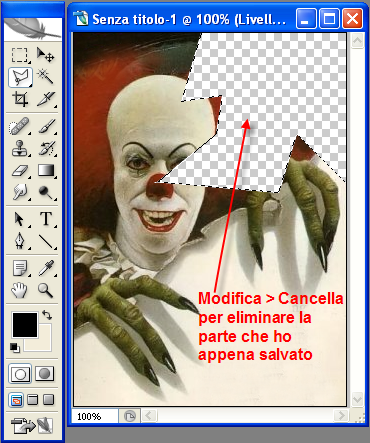
Task: Select the Pen tool
Action: (x=20, y=241)
